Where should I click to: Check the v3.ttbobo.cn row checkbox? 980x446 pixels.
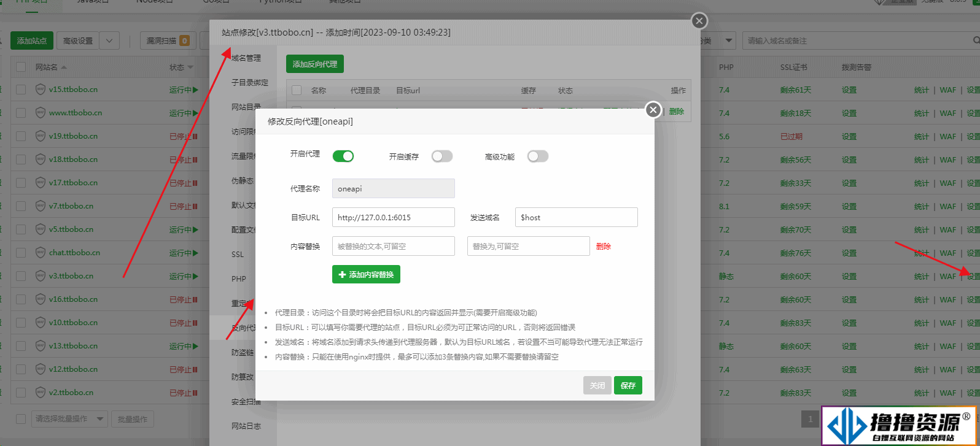click(21, 276)
